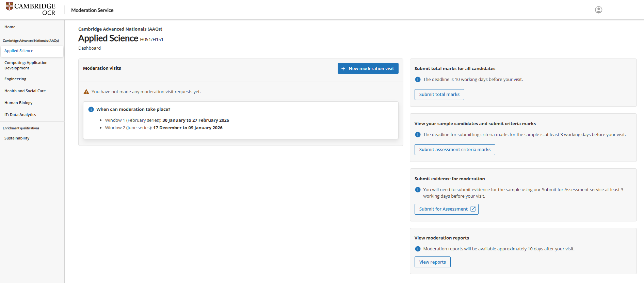This screenshot has height=283, width=644.
Task: Open the user account profile icon
Action: pyautogui.click(x=598, y=10)
